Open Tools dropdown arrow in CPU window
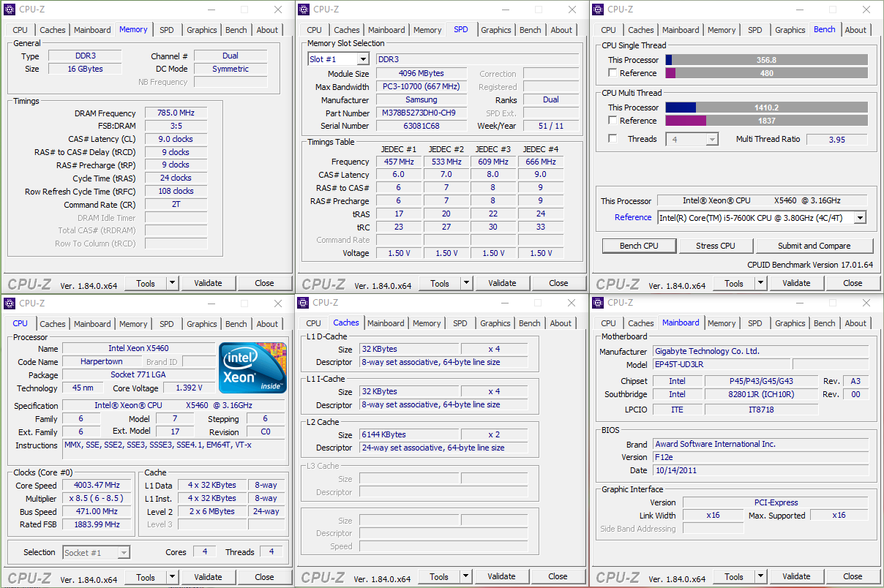 pos(173,577)
